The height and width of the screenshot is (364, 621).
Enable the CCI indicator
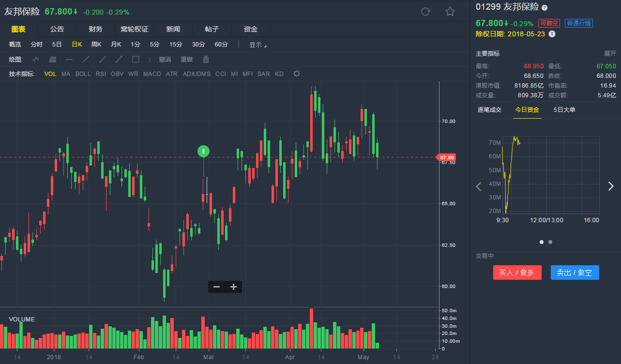[221, 74]
